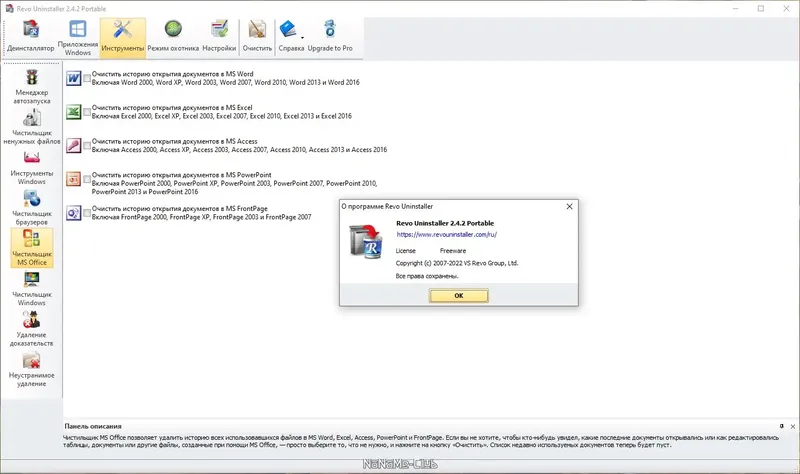
Task: Click the text 'Очистить историю открытия документов в MS Access'
Action: 174,141
